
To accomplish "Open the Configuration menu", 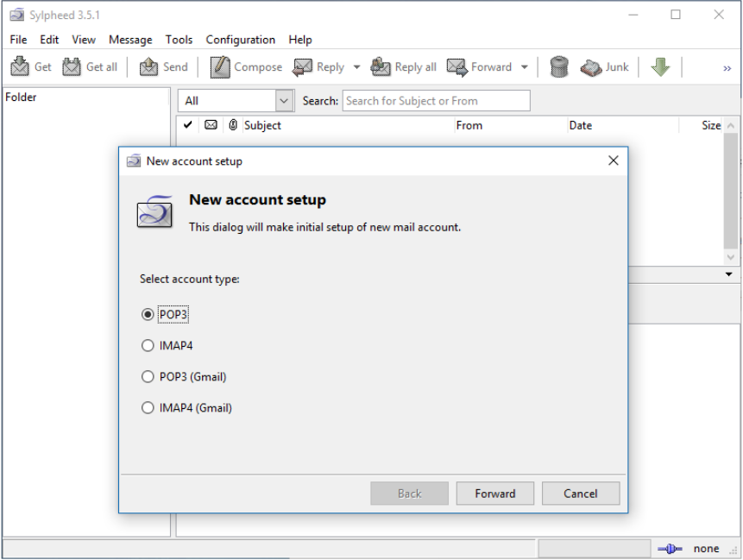I will point(240,40).
